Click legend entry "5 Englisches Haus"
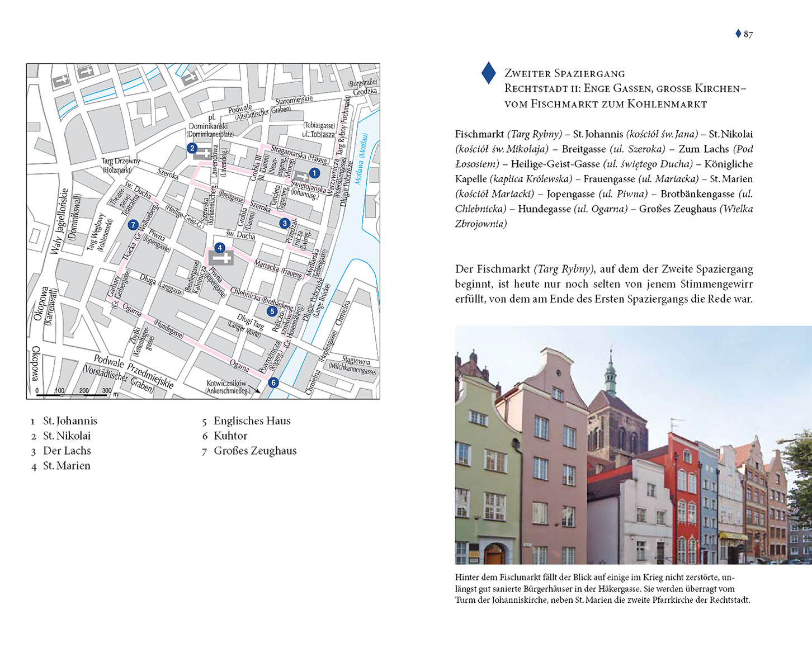The height and width of the screenshot is (671, 812). tap(246, 420)
